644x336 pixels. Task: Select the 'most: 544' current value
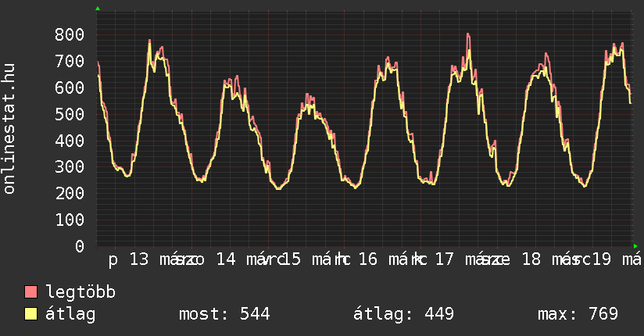coord(224,315)
